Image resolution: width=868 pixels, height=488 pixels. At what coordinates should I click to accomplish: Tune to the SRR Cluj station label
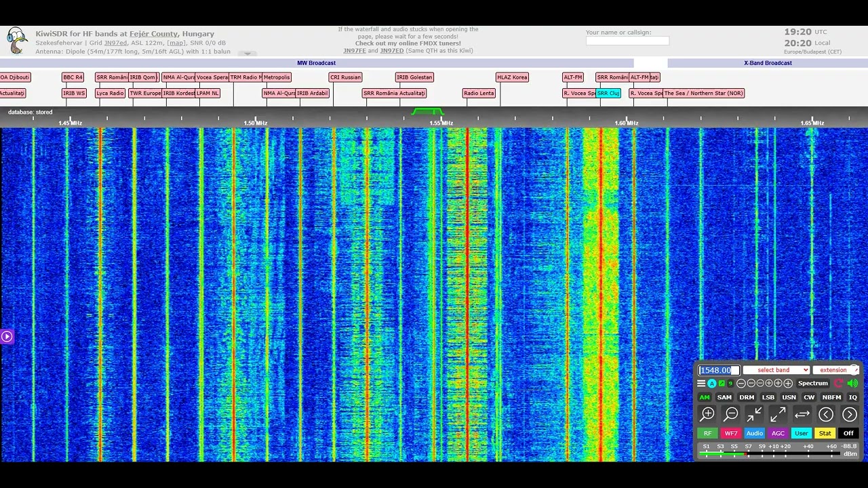(608, 94)
